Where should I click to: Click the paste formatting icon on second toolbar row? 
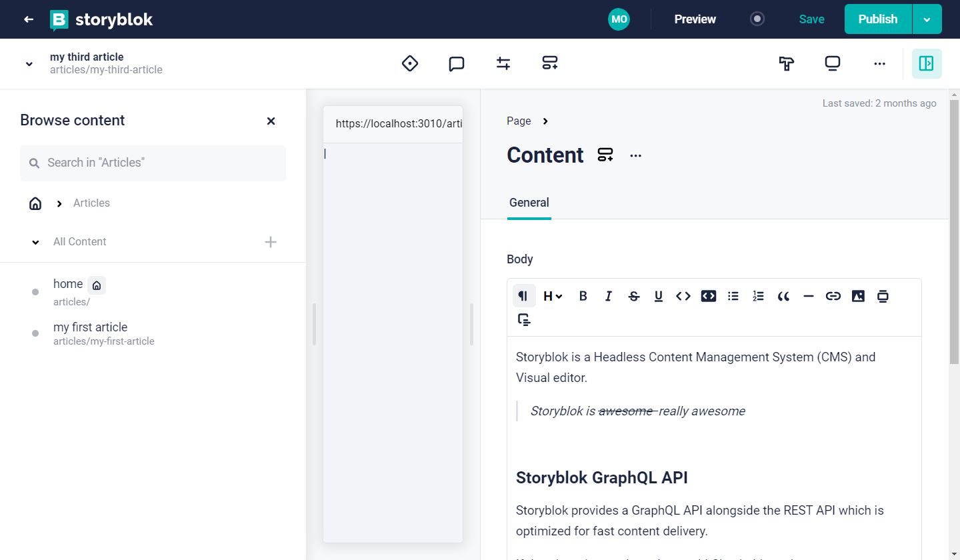click(524, 320)
